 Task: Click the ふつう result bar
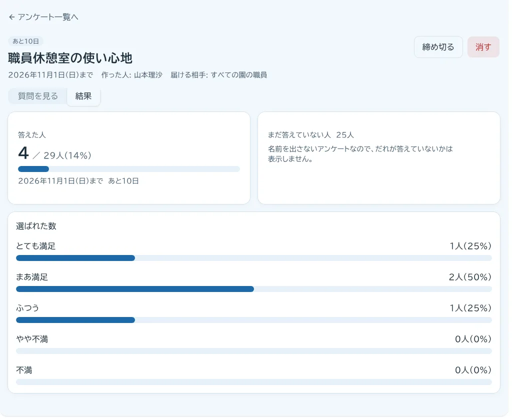pos(253,320)
